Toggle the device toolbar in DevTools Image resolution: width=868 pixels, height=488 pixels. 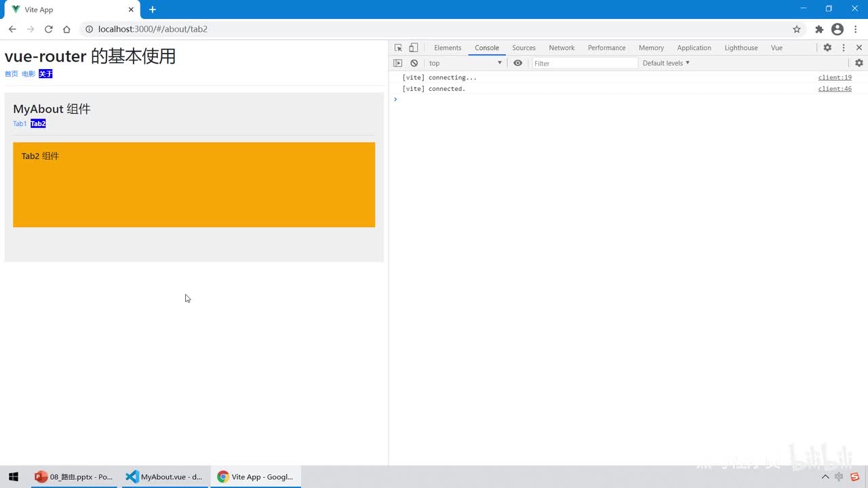[413, 47]
